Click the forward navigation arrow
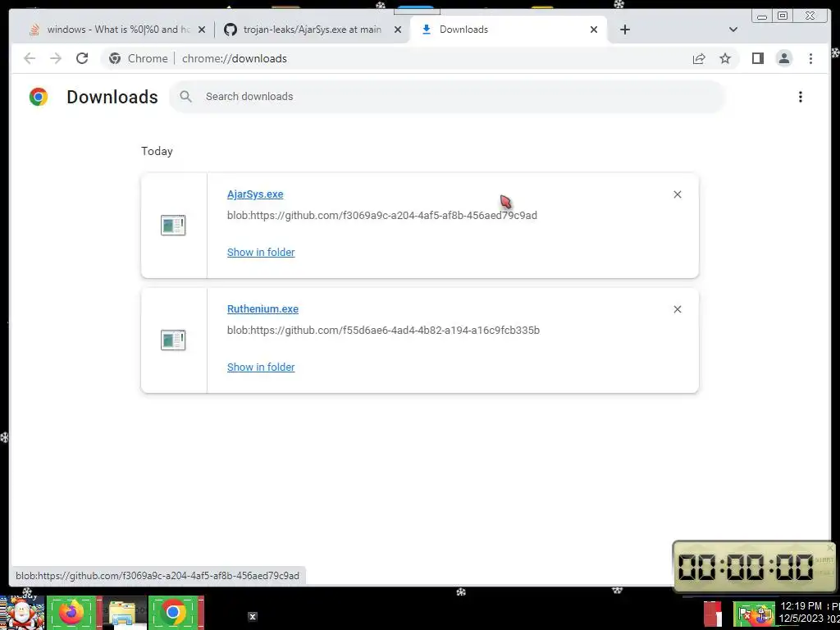The height and width of the screenshot is (630, 840). click(x=56, y=58)
